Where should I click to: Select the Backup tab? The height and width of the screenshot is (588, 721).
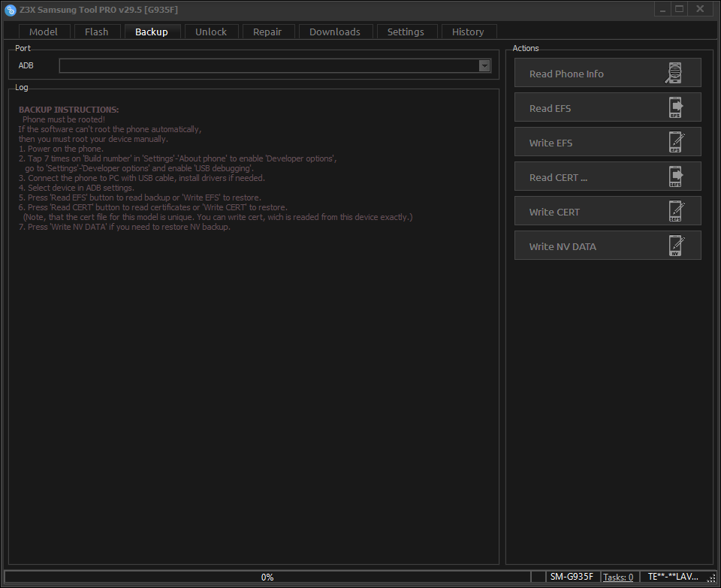(x=152, y=32)
